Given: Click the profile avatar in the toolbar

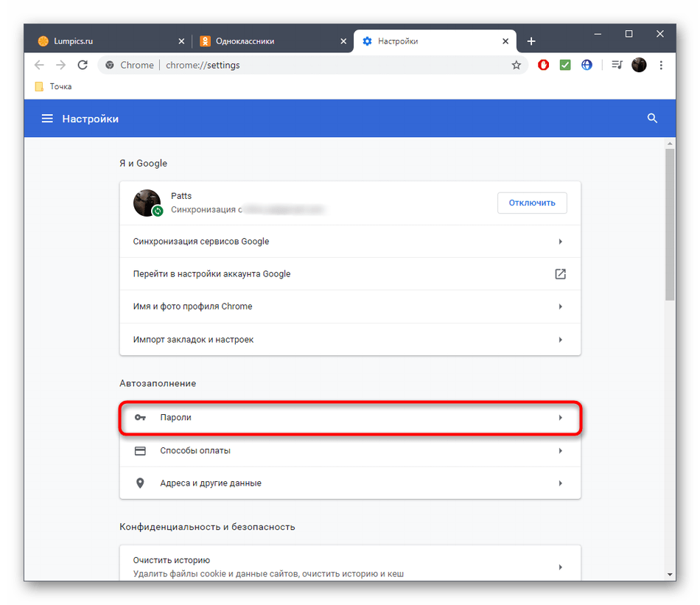Looking at the screenshot, I should 639,65.
